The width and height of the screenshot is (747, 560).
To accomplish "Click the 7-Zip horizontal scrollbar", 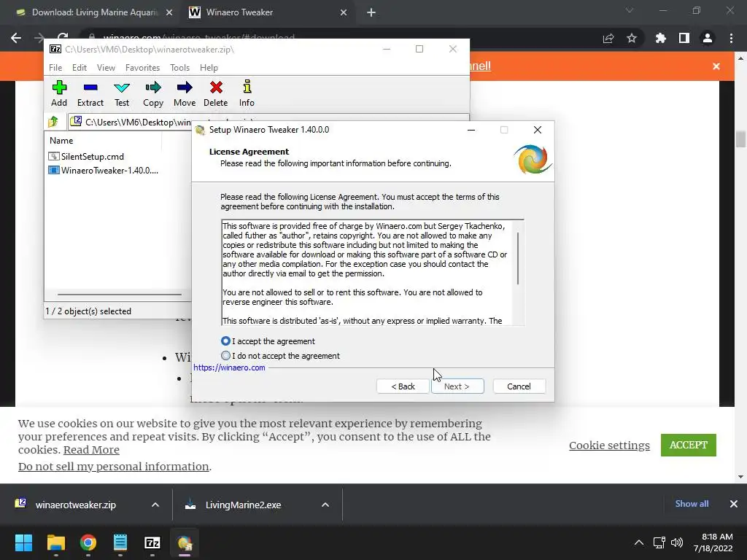I will click(x=120, y=295).
